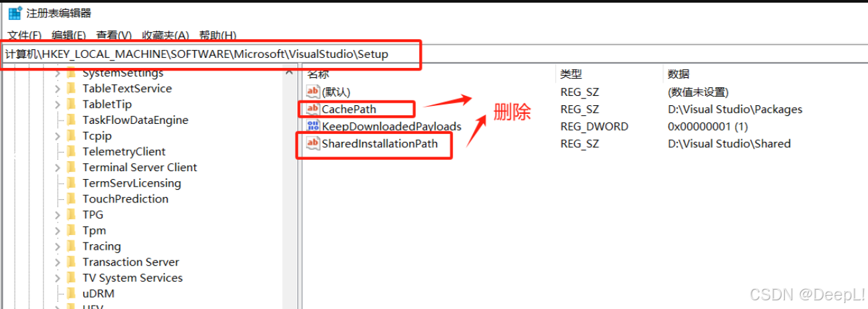Click the tree pane scroll-up arrow

pyautogui.click(x=289, y=72)
